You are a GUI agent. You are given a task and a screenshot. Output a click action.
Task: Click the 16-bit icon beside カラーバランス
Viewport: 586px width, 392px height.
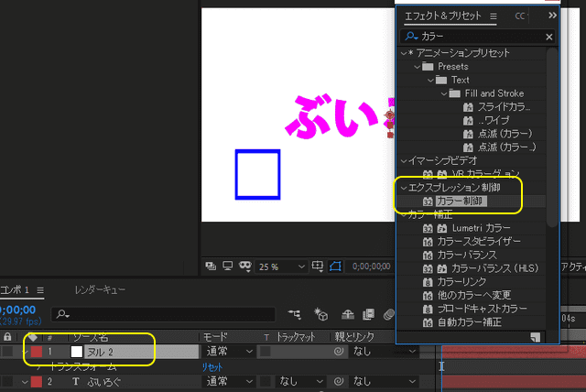tap(428, 256)
